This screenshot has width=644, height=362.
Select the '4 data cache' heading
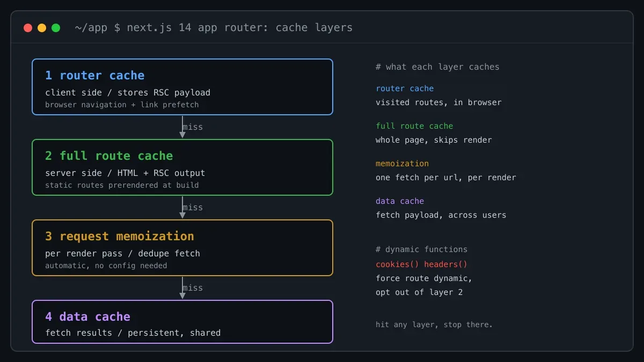pyautogui.click(x=88, y=317)
